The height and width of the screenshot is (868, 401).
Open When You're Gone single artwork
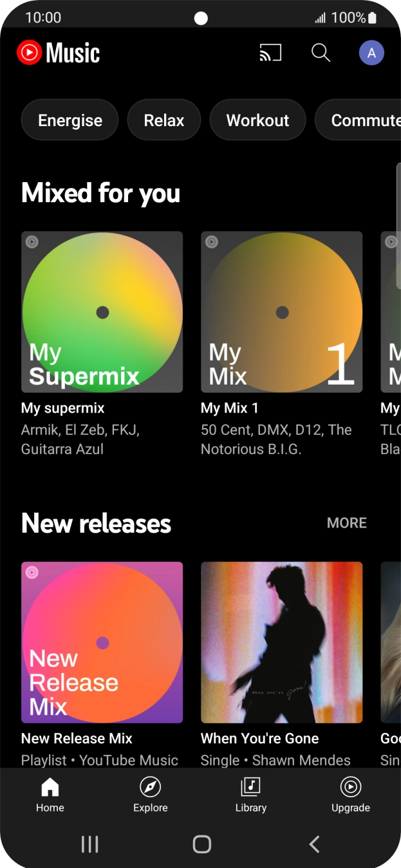pyautogui.click(x=282, y=643)
